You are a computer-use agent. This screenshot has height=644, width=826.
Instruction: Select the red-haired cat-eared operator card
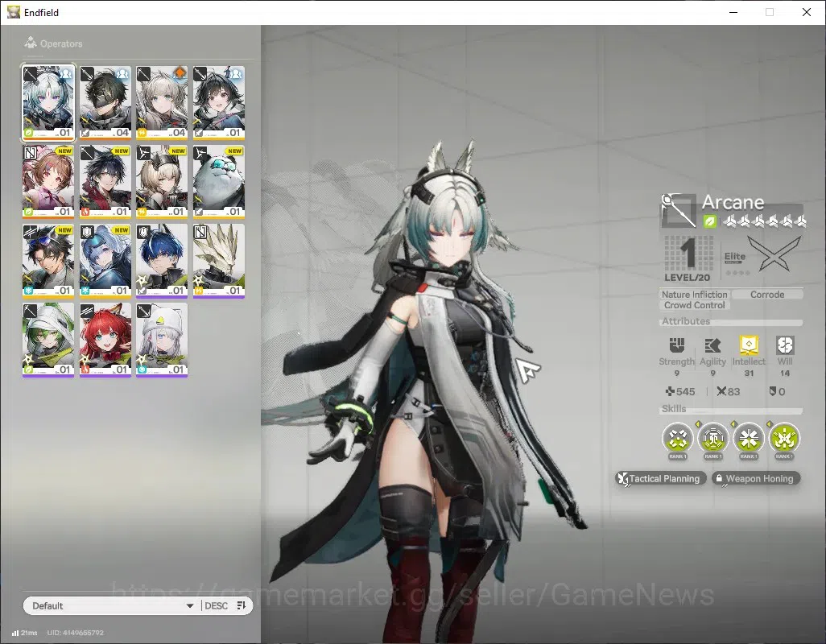[x=105, y=340]
